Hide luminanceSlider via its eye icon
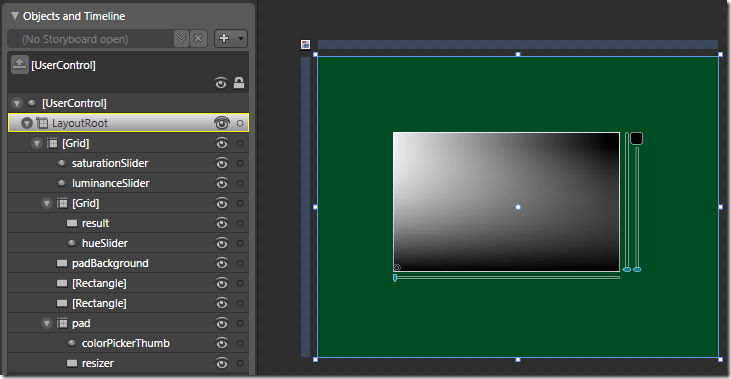Image resolution: width=731 pixels, height=379 pixels. pos(221,183)
